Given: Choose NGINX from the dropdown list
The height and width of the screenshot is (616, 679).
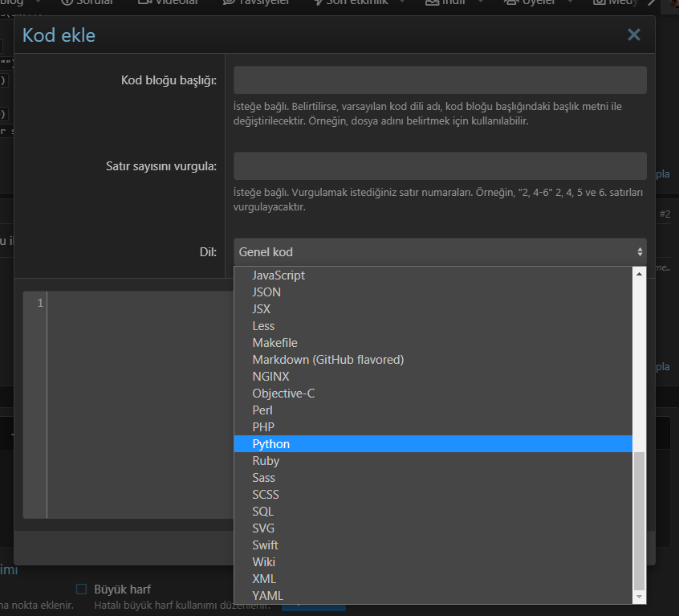Looking at the screenshot, I should tap(270, 377).
